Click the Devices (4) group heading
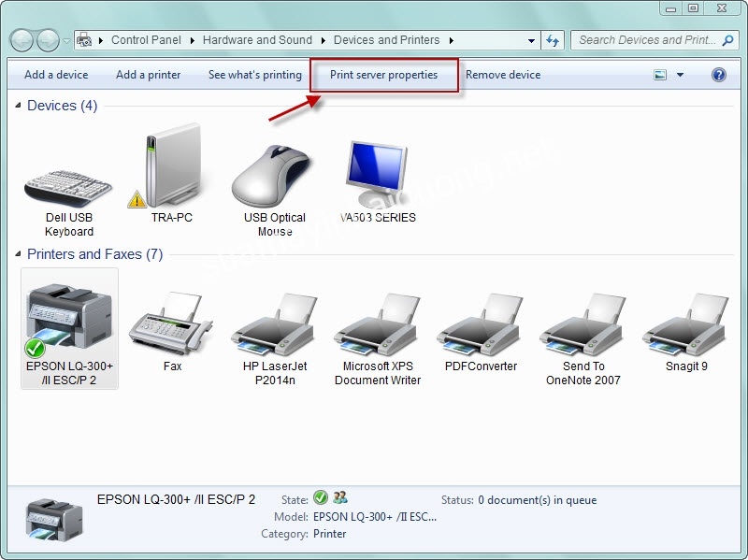 [x=62, y=106]
